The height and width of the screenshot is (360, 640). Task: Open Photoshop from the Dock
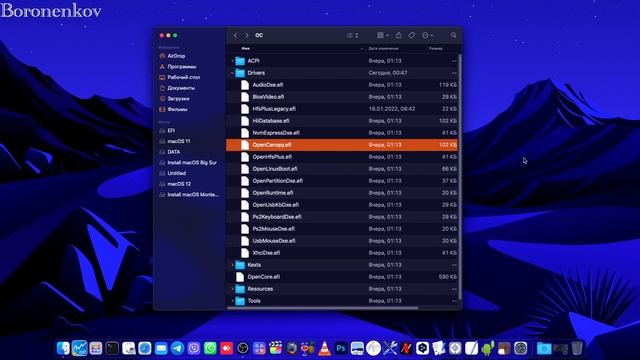(x=341, y=348)
